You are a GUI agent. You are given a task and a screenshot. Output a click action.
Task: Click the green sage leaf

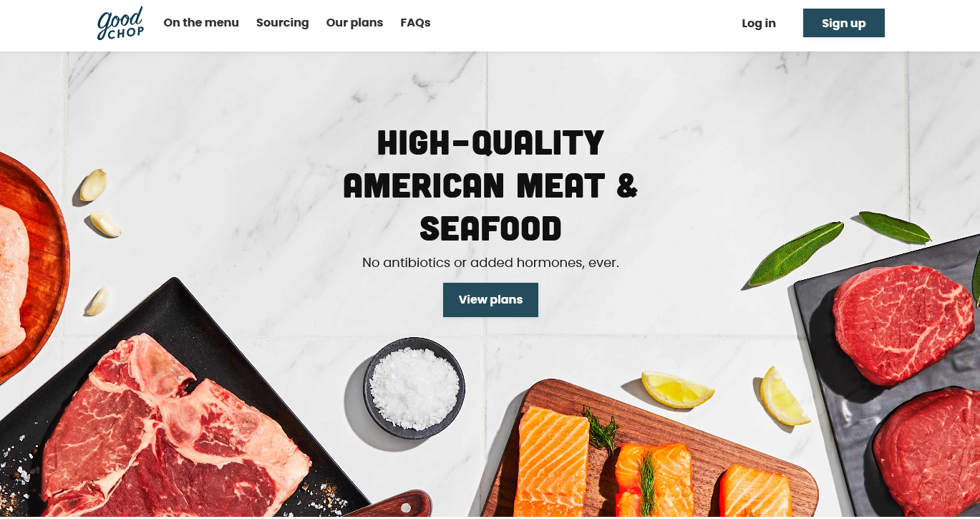click(x=796, y=253)
